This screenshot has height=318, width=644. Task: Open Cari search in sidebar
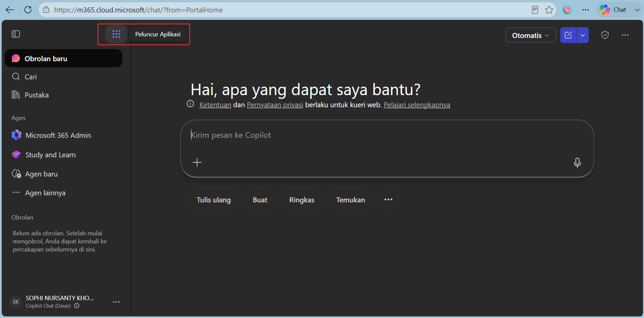63,77
